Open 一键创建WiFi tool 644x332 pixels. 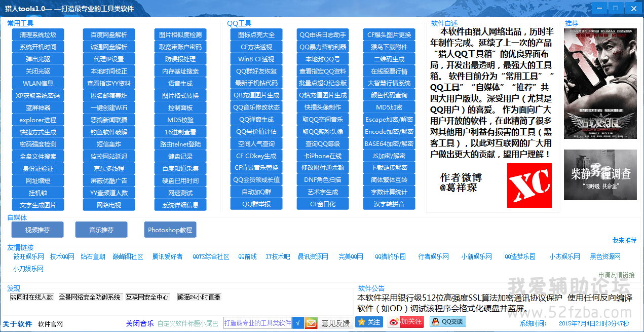pos(109,108)
